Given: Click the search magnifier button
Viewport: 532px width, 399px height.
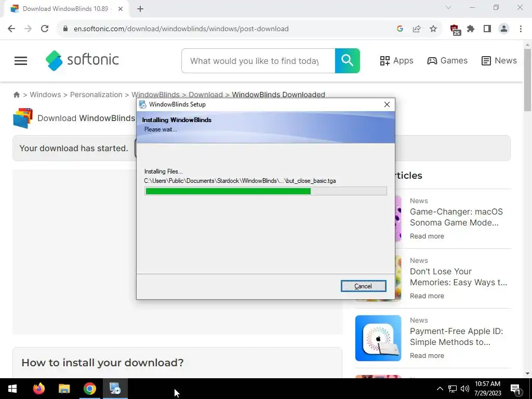Looking at the screenshot, I should coord(348,61).
